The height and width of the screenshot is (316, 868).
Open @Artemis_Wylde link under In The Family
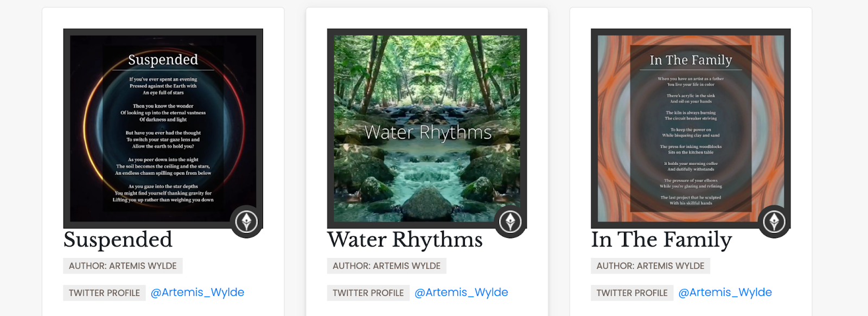[x=725, y=292]
